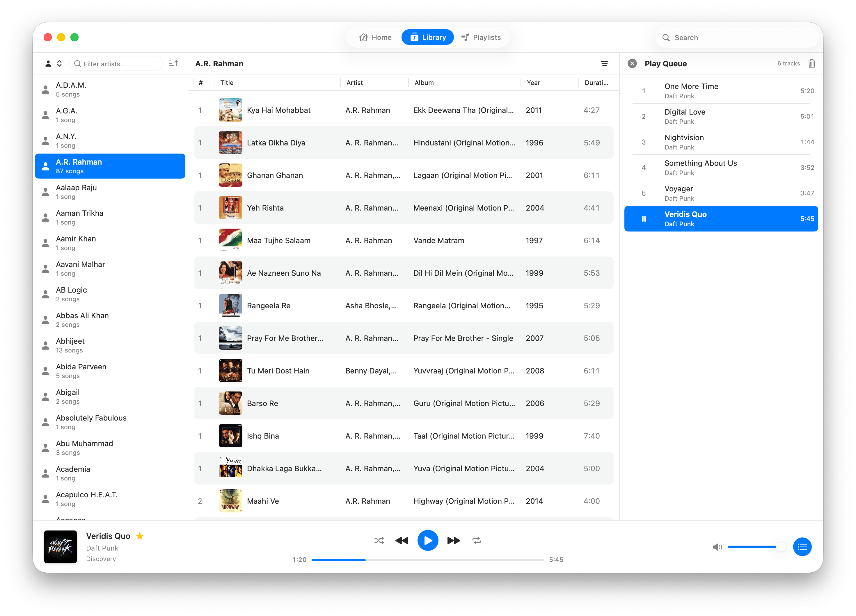Click Rangeela Re album cover
Viewport: 856px width, 616px height.
point(231,306)
